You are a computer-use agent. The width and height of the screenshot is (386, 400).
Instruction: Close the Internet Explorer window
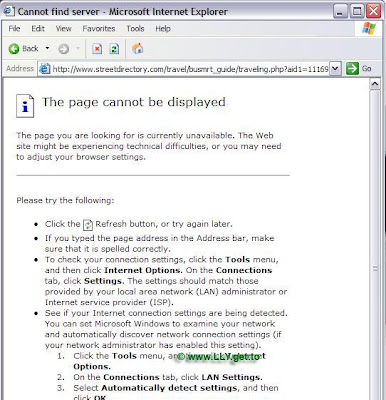pyautogui.click(x=374, y=12)
